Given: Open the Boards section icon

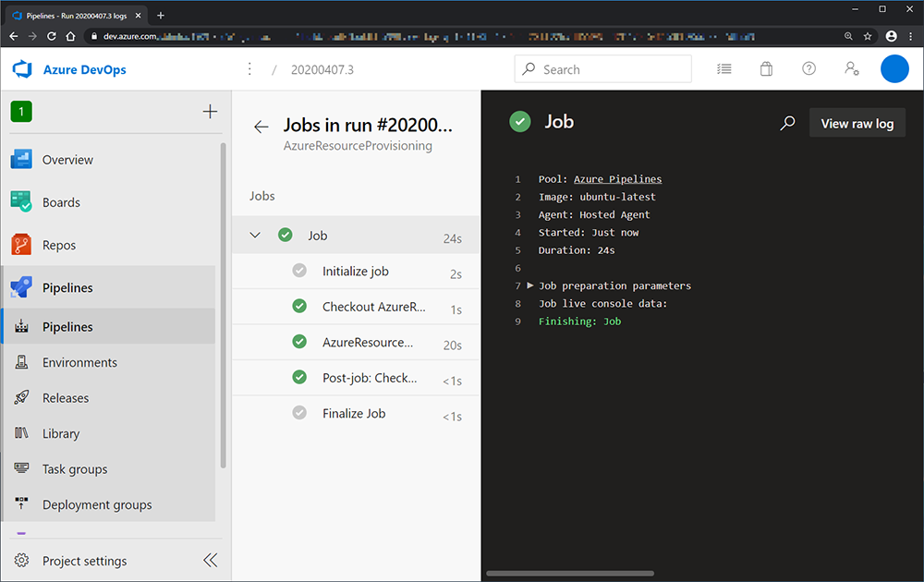Looking at the screenshot, I should coord(21,201).
